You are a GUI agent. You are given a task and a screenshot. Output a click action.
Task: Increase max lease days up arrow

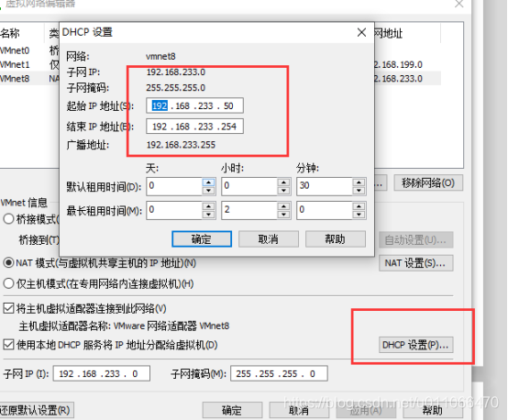(209, 206)
